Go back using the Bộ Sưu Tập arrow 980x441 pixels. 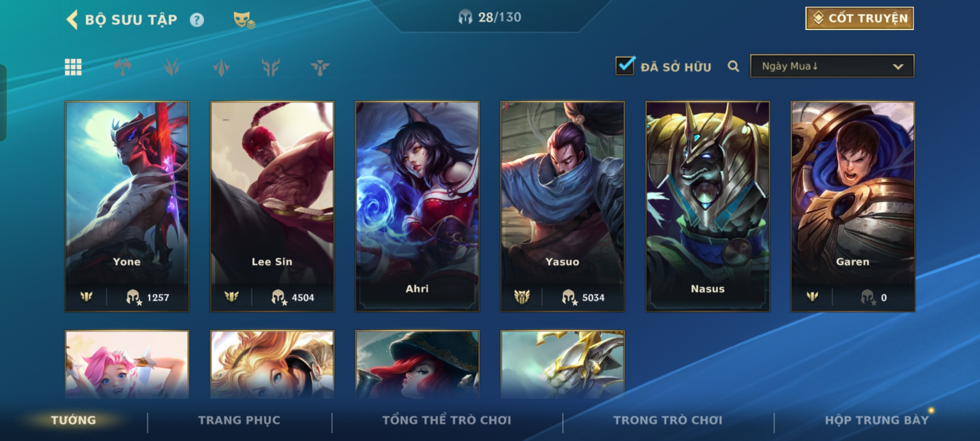(72, 20)
